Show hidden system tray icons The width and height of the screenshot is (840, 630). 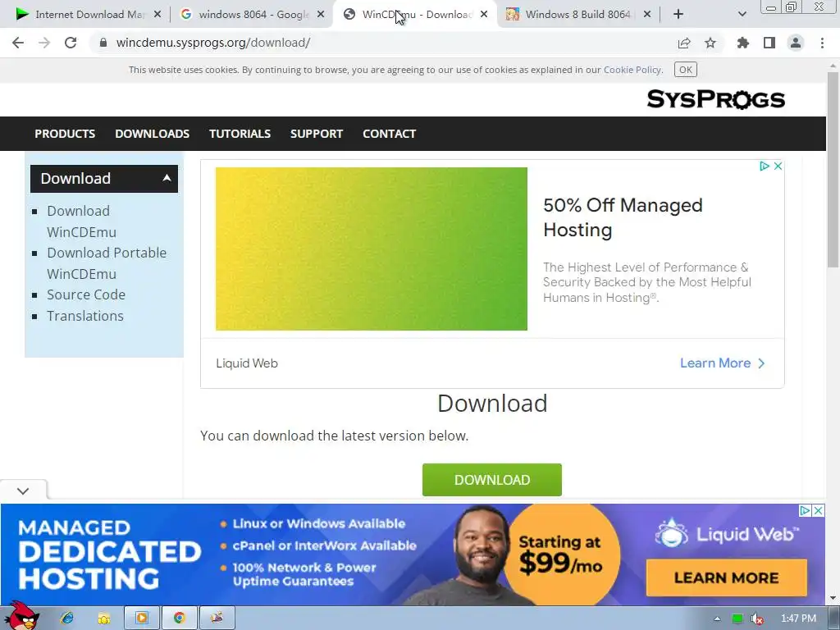coord(717,619)
